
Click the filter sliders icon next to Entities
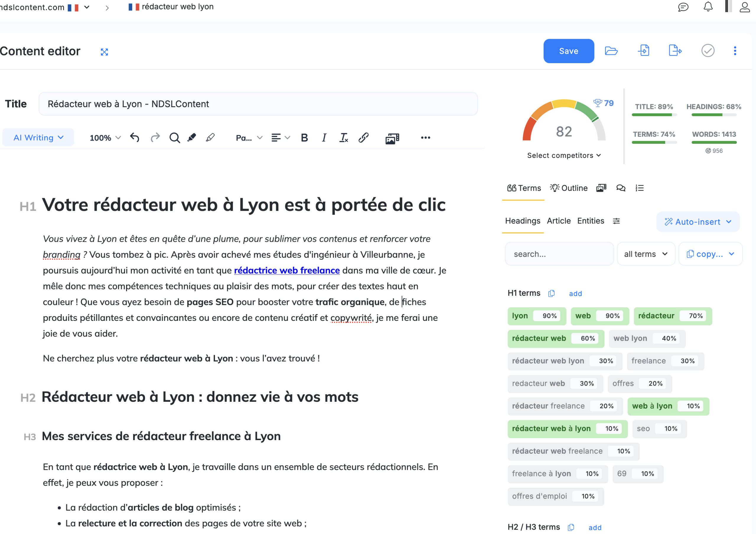click(616, 221)
